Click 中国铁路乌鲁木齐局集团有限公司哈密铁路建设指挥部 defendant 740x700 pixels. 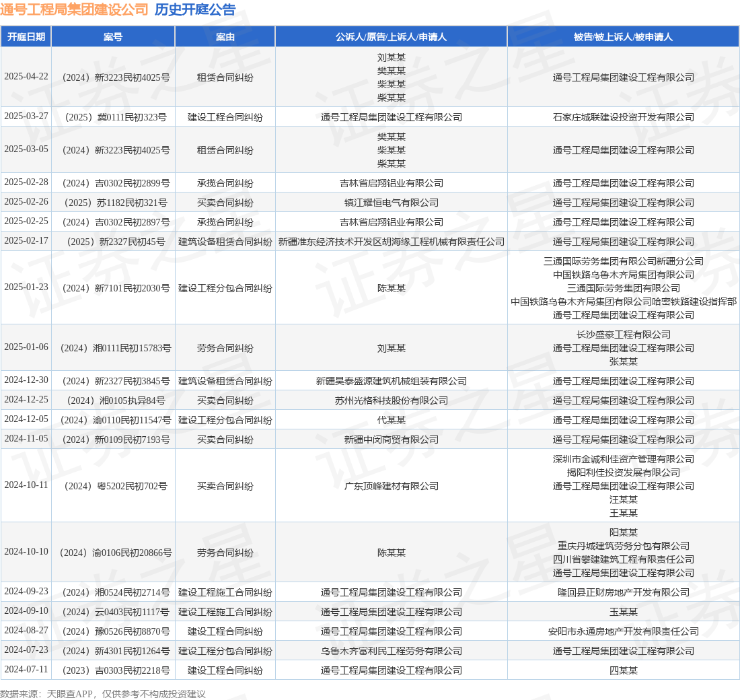point(624,302)
